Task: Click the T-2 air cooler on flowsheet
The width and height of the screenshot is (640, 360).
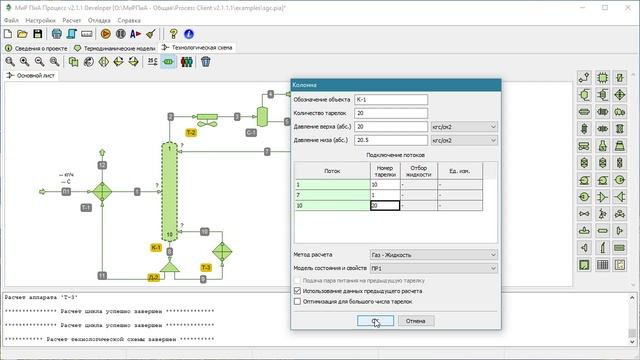Action: click(207, 120)
